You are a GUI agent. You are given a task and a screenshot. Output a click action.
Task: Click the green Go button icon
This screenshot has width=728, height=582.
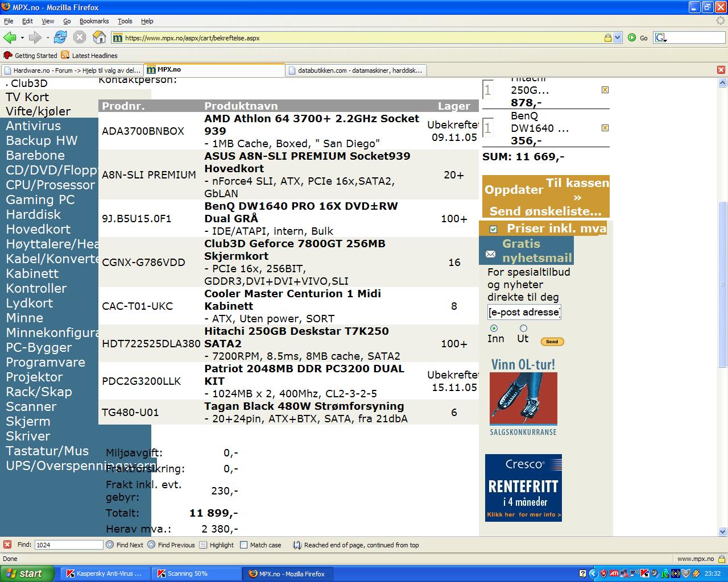click(x=632, y=38)
